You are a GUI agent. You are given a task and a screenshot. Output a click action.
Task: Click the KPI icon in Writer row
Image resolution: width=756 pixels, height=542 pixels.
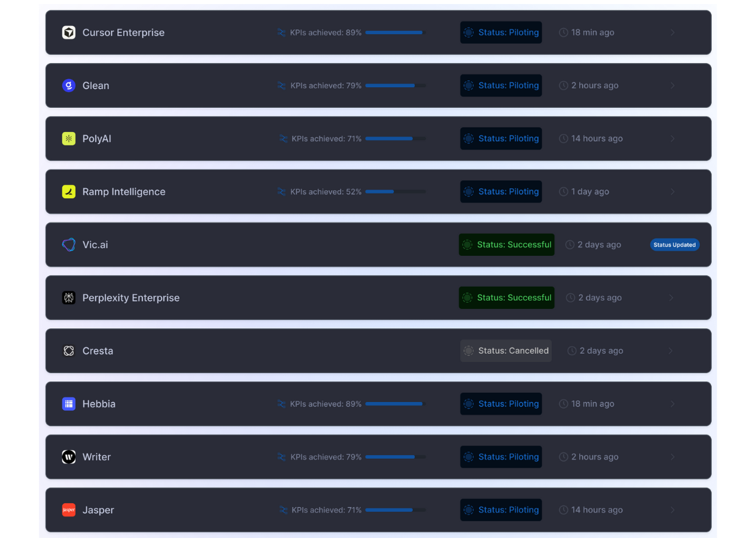pyautogui.click(x=281, y=456)
